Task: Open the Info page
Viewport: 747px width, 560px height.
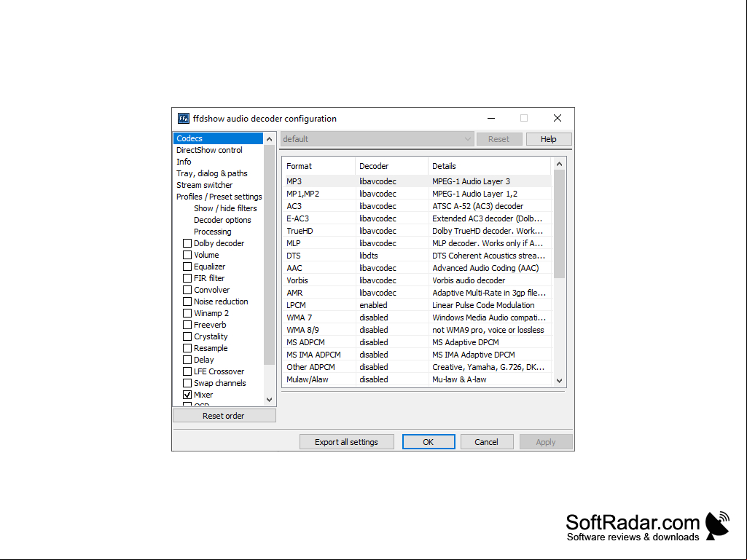Action: point(184,162)
